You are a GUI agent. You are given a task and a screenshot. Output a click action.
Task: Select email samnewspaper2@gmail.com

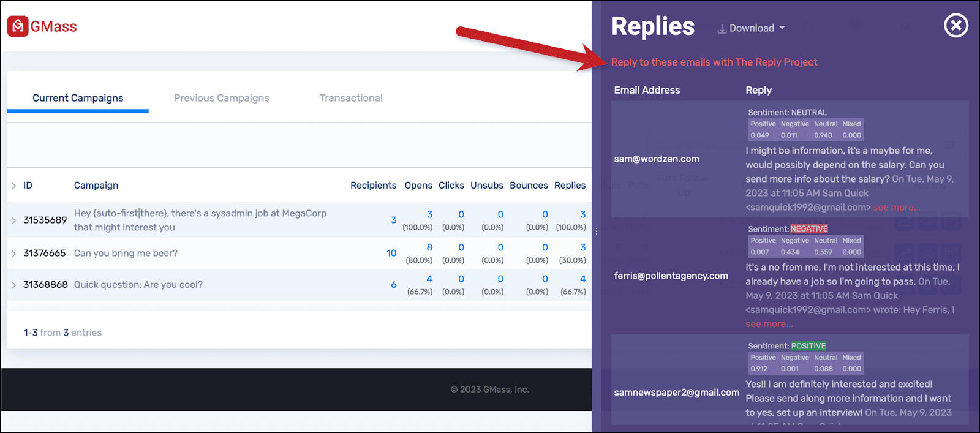point(677,392)
